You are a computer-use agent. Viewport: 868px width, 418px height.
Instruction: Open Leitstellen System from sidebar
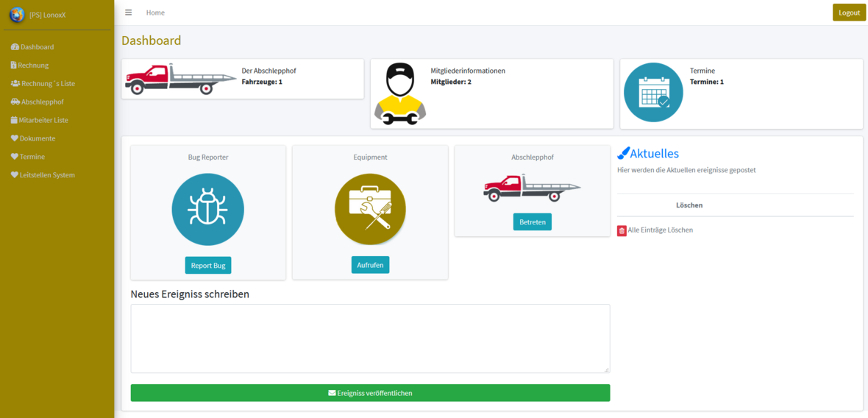(47, 175)
